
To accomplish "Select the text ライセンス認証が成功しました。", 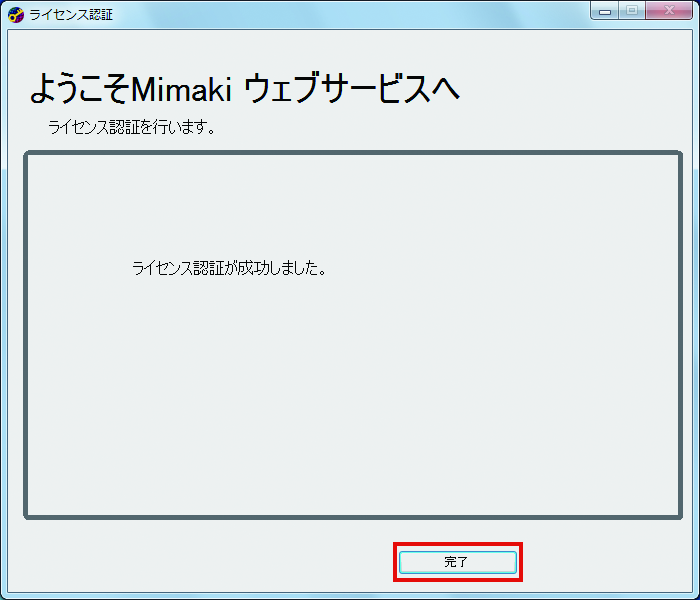I will point(229,268).
